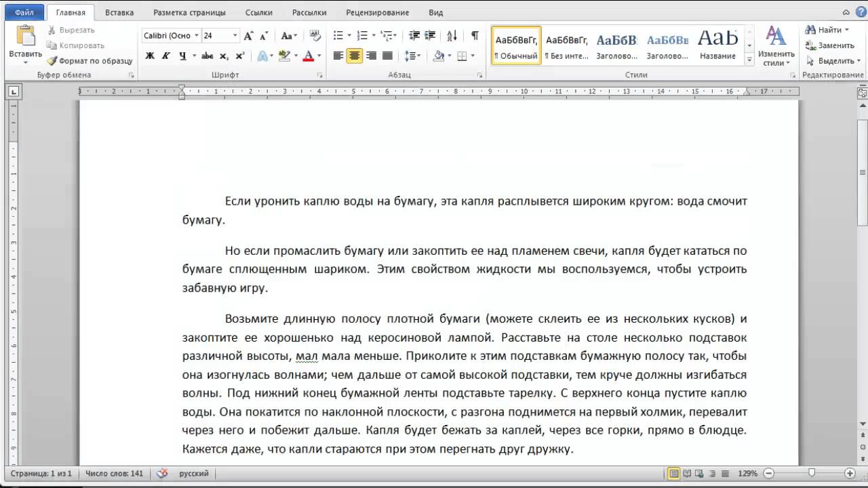Viewport: 868px width, 488px height.
Task: Apply strikethrough (abc) formatting
Action: [x=208, y=56]
